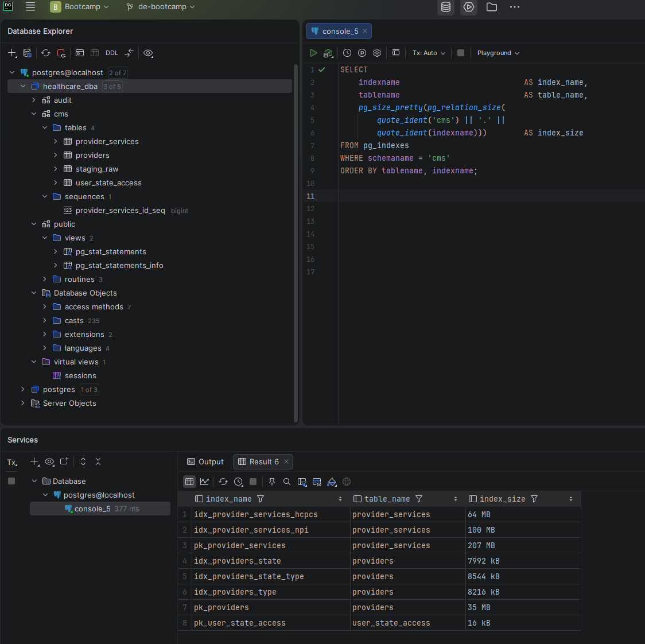645x644 pixels.
Task: Expand the routines folder
Action: [x=44, y=280]
